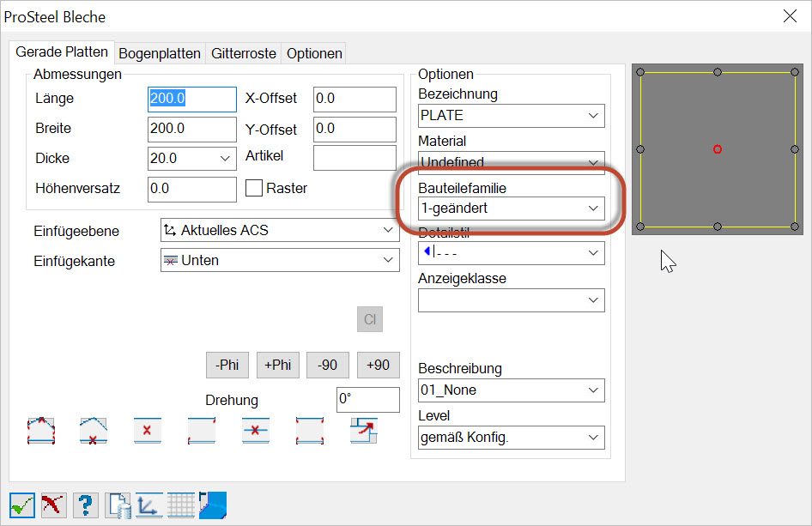The image size is (812, 526).
Task: Click the -Phi rotation button
Action: click(227, 365)
